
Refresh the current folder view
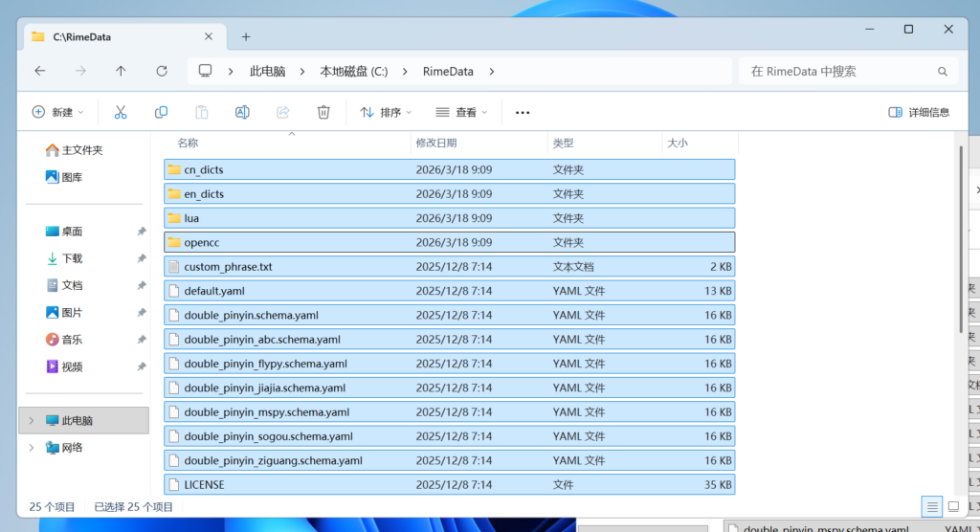coord(162,71)
